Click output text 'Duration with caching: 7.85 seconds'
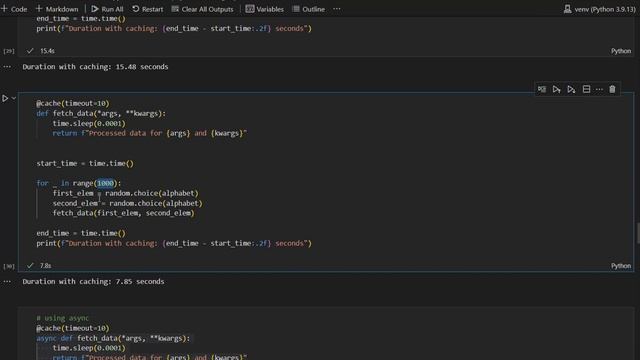640x360 pixels. [x=93, y=281]
